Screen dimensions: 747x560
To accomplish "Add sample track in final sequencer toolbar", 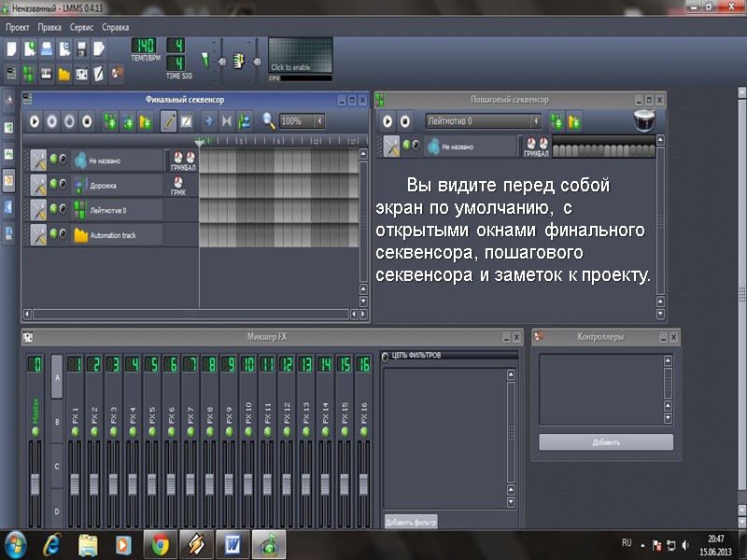I will pos(128,121).
